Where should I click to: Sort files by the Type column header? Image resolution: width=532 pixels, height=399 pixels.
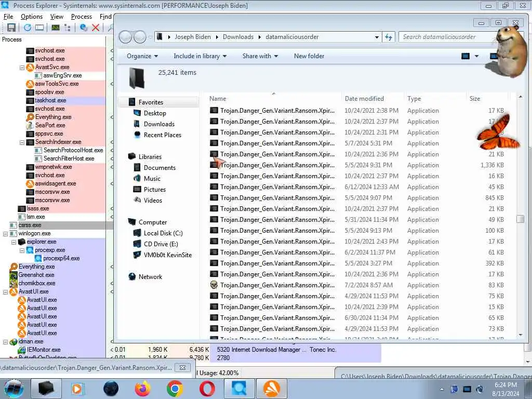[x=436, y=99]
